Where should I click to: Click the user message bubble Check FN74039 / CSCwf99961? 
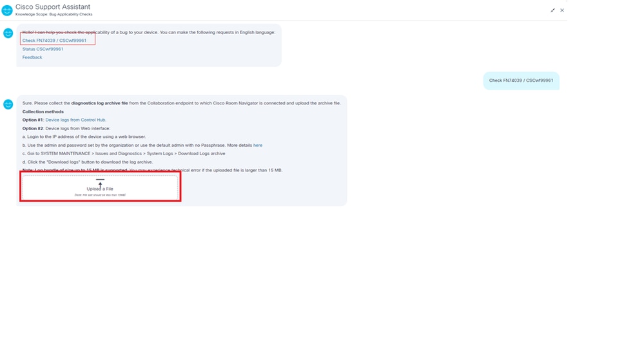pos(522,81)
